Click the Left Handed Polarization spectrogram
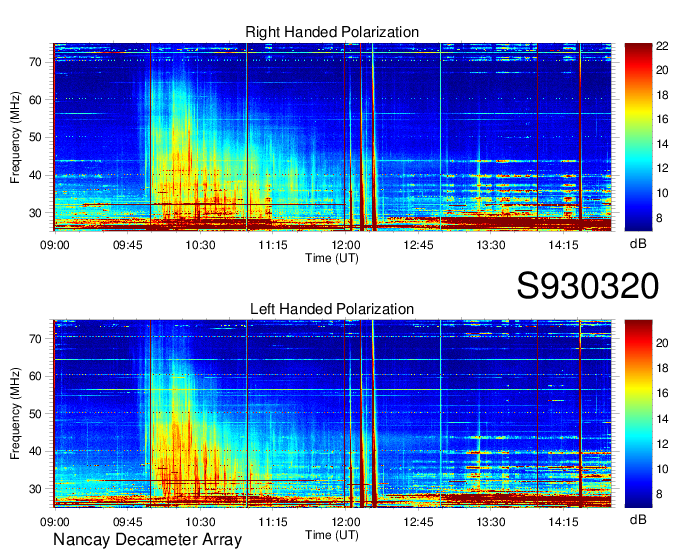This screenshot has height=552, width=680. click(x=332, y=414)
